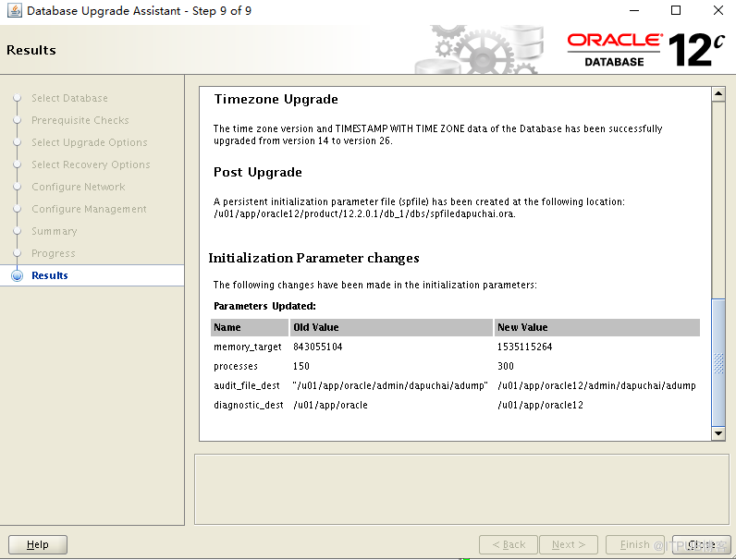The height and width of the screenshot is (560, 736).
Task: Click the 'memory_target' parameter name
Action: click(248, 347)
